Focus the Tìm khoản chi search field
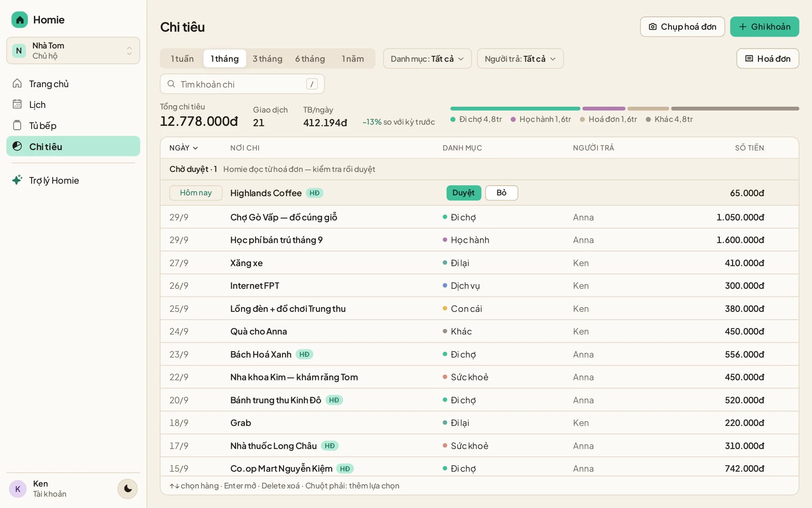The image size is (812, 508). [x=242, y=84]
